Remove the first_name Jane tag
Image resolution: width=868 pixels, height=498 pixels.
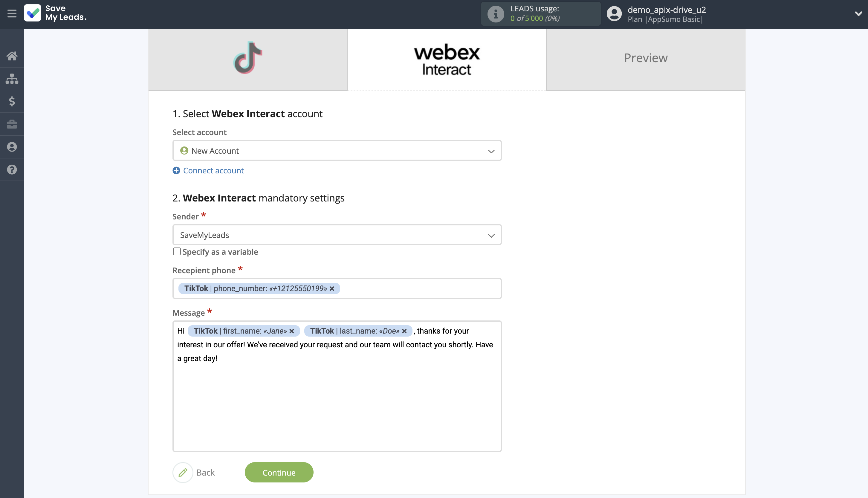[x=292, y=331]
